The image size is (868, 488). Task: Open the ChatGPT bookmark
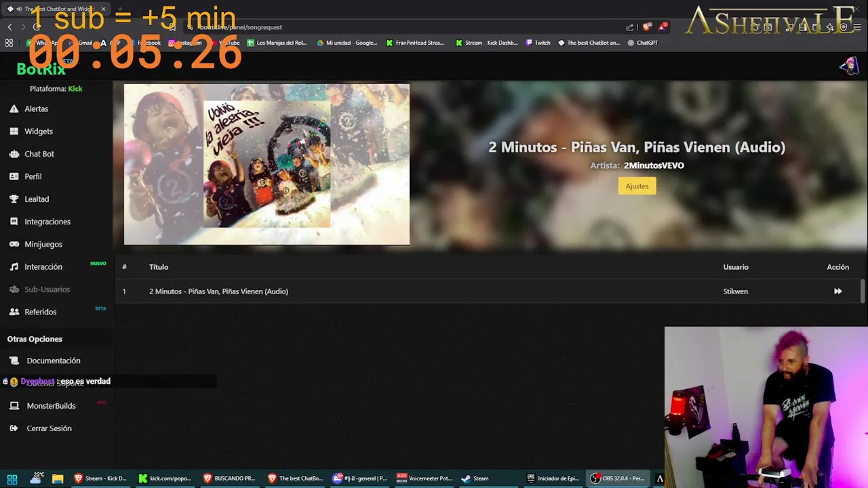[642, 43]
